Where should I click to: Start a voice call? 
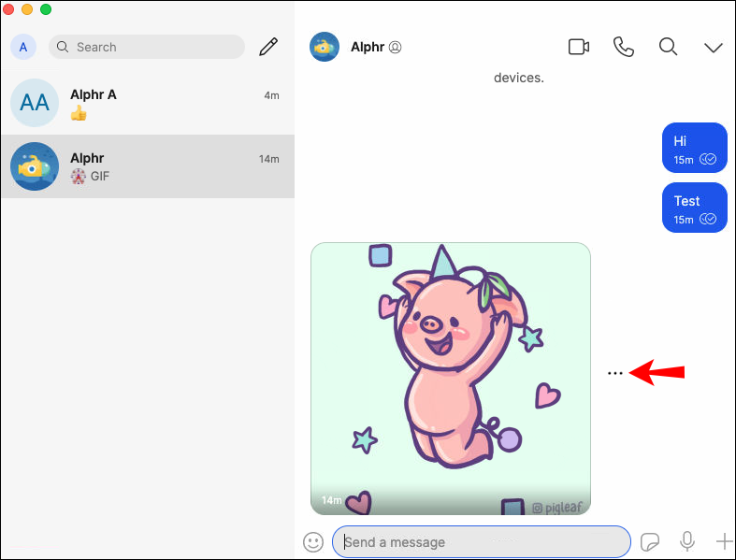624,47
